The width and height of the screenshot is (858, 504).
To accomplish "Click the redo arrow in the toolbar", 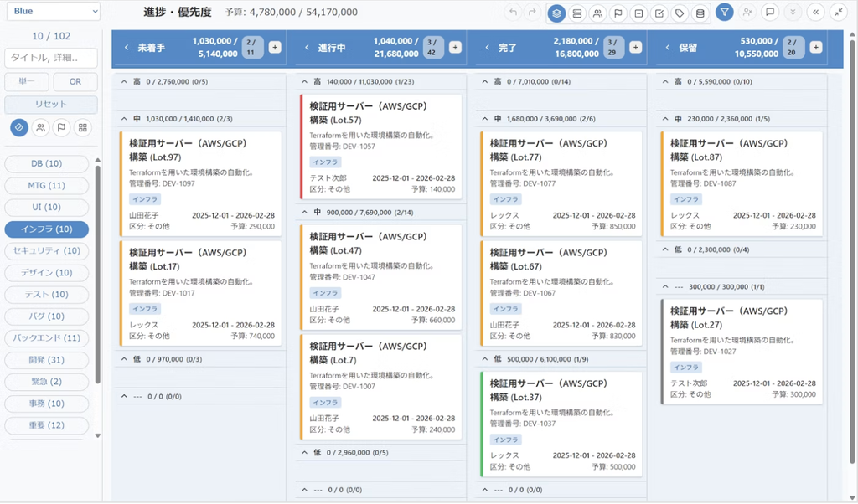I will [x=531, y=12].
